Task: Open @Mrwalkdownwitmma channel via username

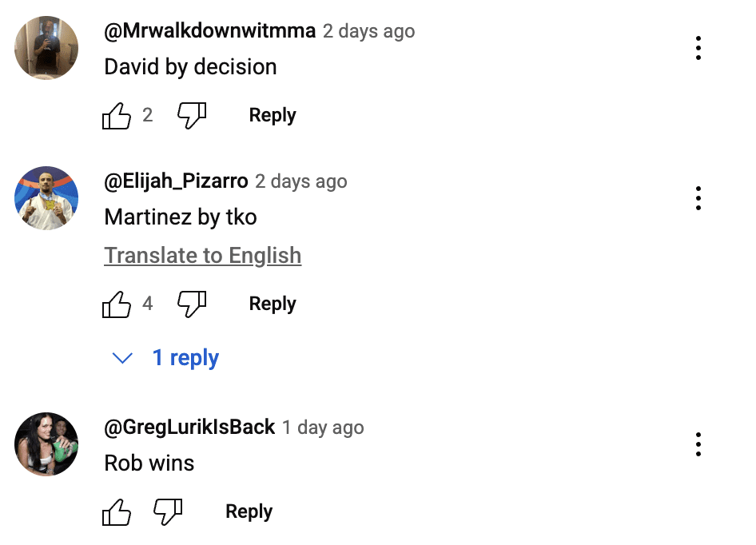Action: [210, 31]
